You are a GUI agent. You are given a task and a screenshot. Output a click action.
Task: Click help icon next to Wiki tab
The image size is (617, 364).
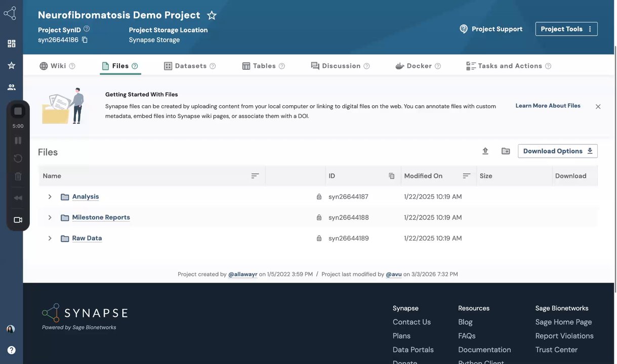coord(72,66)
